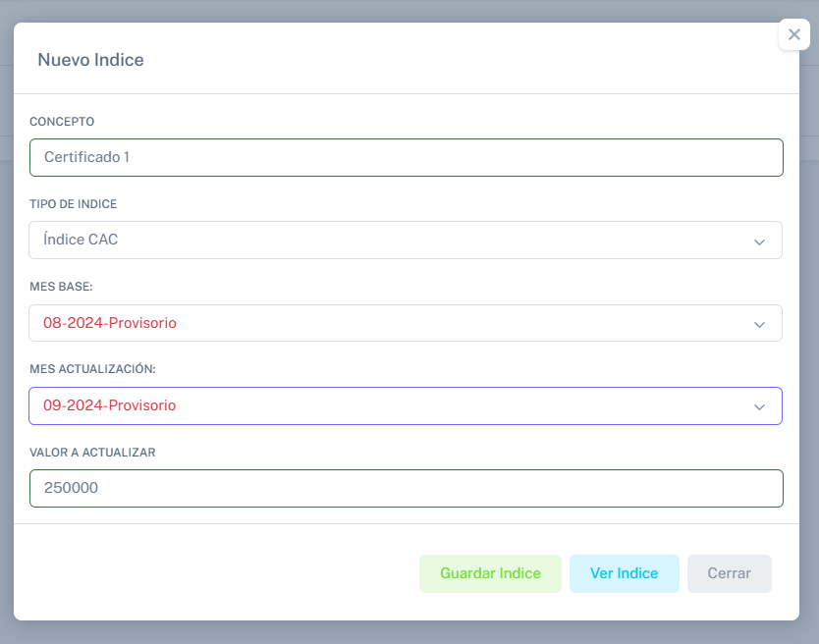Close the Nuevo Indice dialog with the X icon

coord(794,34)
